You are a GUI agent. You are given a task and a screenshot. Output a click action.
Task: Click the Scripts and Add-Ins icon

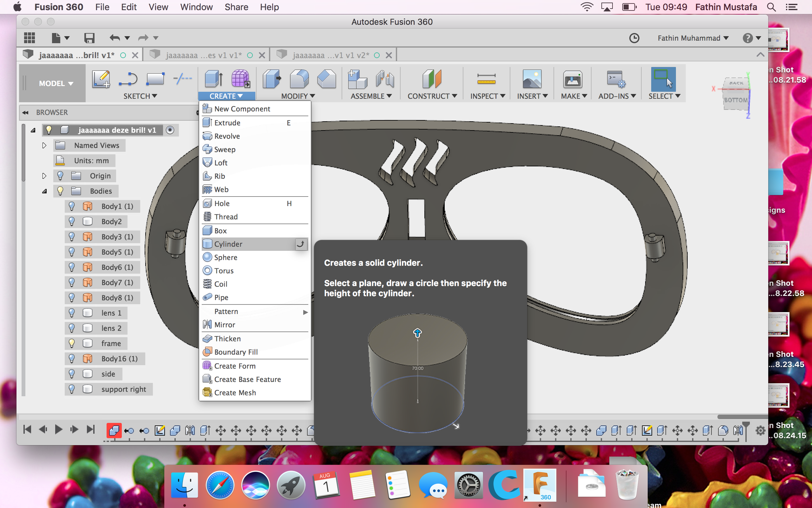pyautogui.click(x=616, y=79)
